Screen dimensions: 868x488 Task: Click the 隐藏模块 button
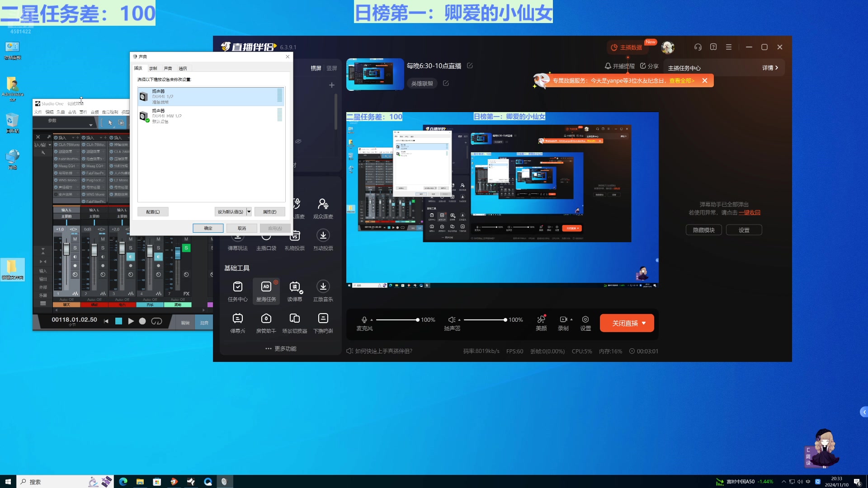point(703,230)
